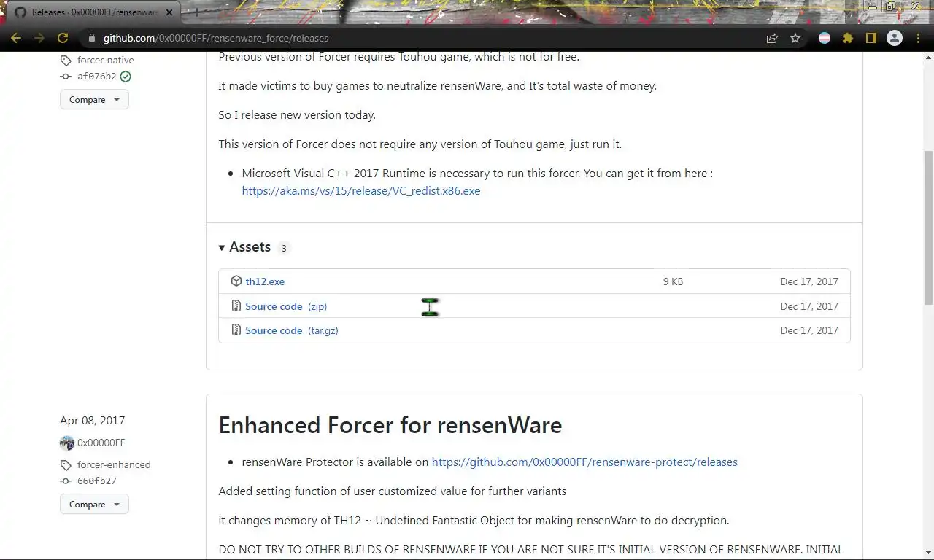The width and height of the screenshot is (934, 560).
Task: Toggle browser side panel icon
Action: point(871,38)
